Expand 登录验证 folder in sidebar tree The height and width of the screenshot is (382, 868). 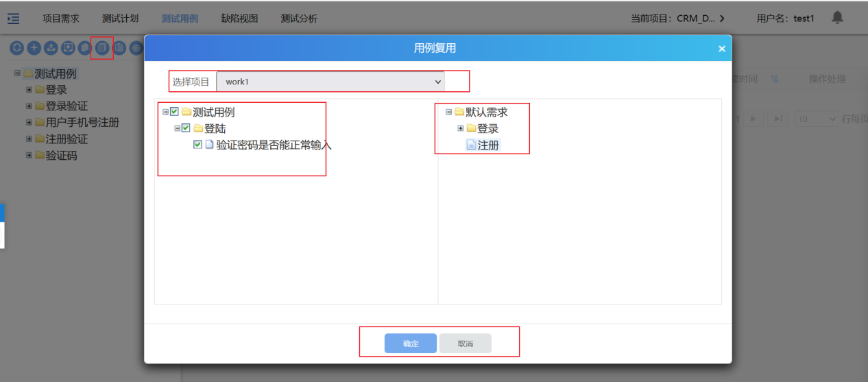29,106
